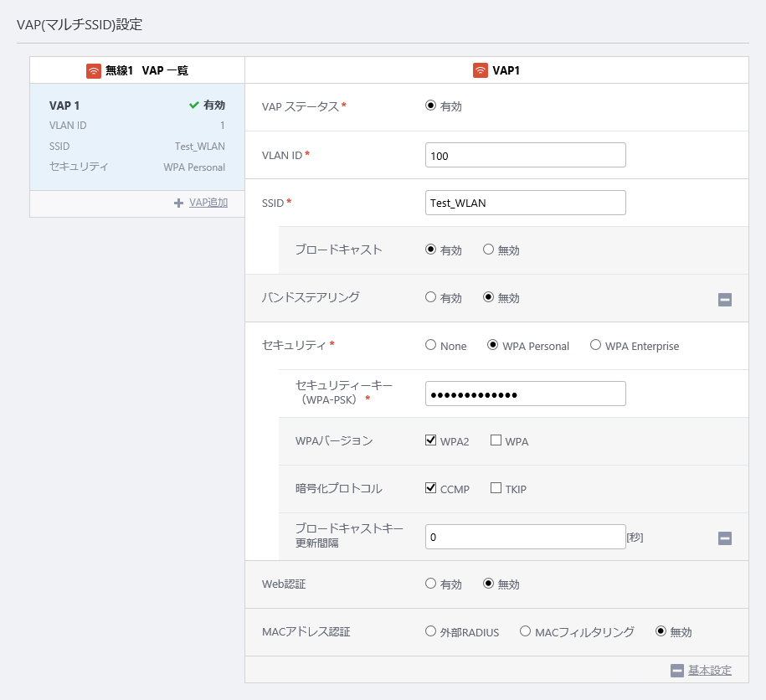Select WPA Enterprise security option
This screenshot has width=766, height=700.
point(595,345)
